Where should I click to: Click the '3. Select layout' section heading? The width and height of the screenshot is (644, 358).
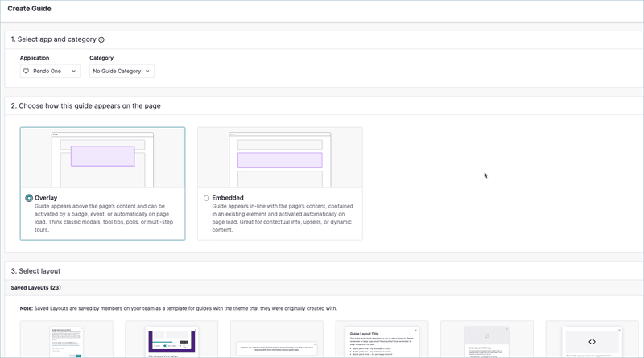35,271
